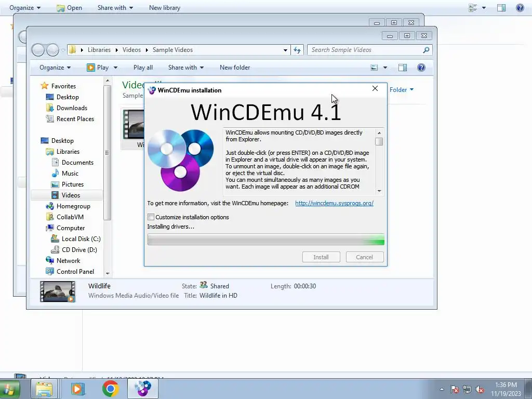
Task: Open Share with menu in Sample Videos window
Action: (x=186, y=68)
